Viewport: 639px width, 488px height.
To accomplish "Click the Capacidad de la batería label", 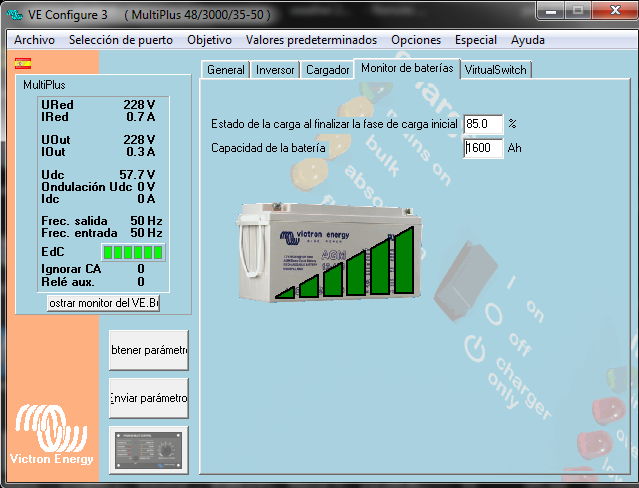I will (x=268, y=148).
